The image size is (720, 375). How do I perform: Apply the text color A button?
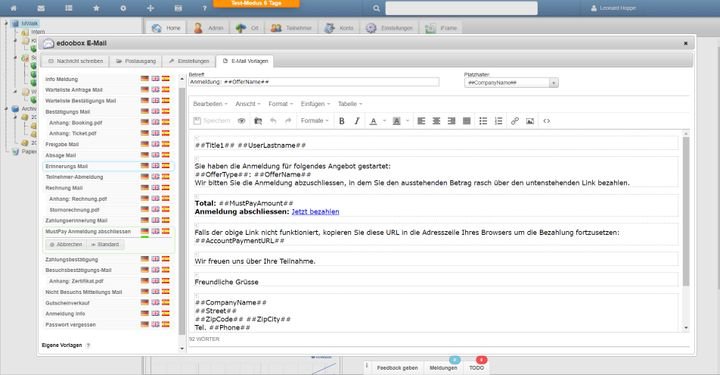373,121
